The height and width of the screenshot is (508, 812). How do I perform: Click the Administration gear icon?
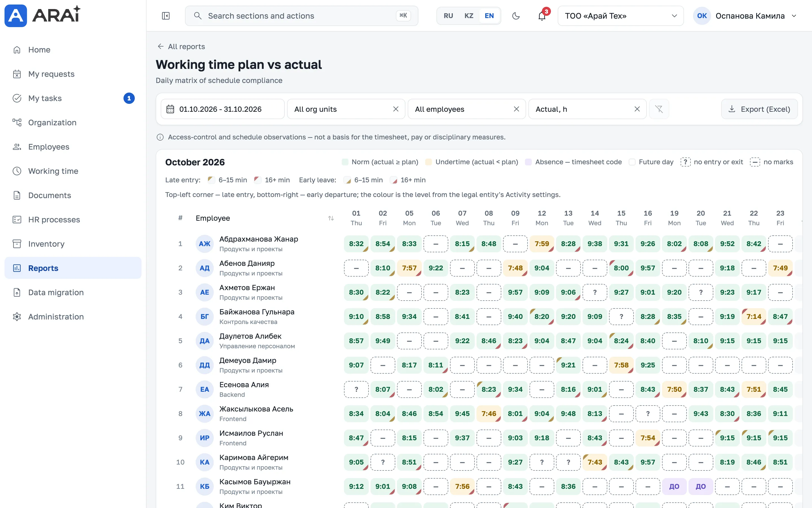(17, 316)
